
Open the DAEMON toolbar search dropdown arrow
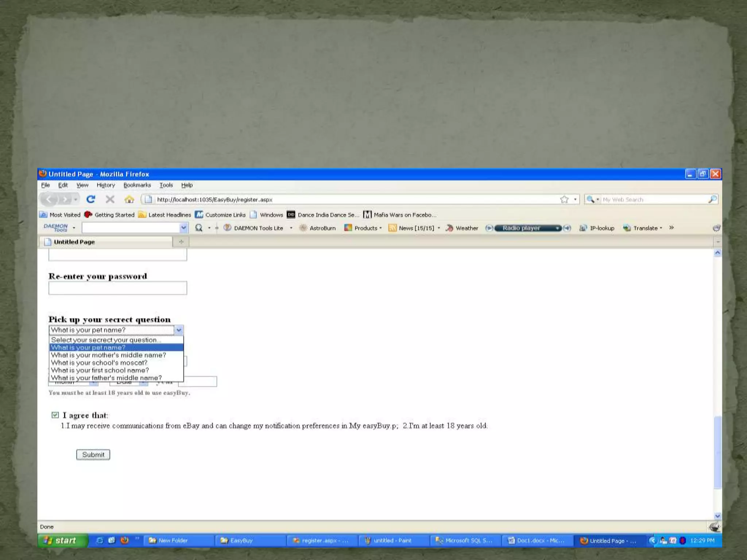[x=183, y=228]
